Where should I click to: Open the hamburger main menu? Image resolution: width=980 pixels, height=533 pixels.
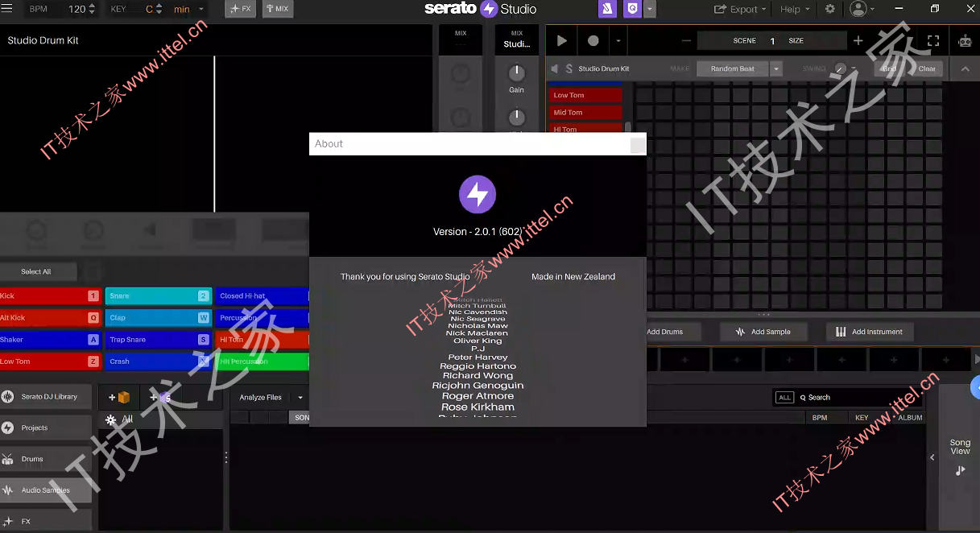pos(8,9)
